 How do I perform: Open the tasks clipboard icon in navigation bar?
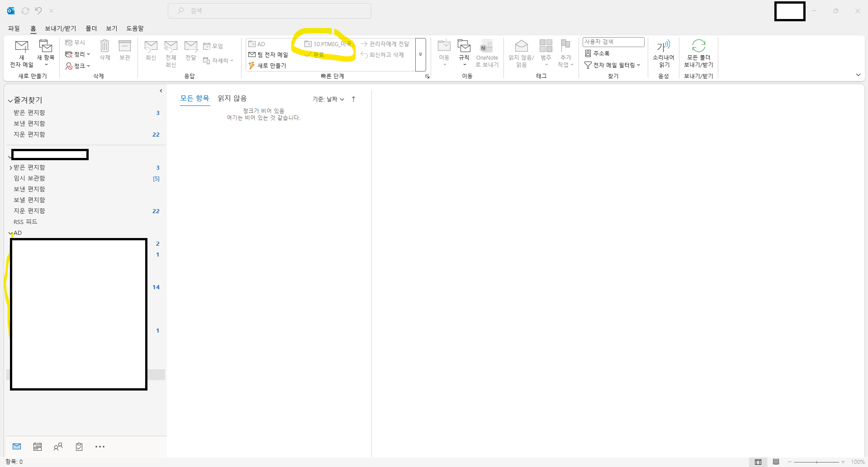tap(79, 447)
